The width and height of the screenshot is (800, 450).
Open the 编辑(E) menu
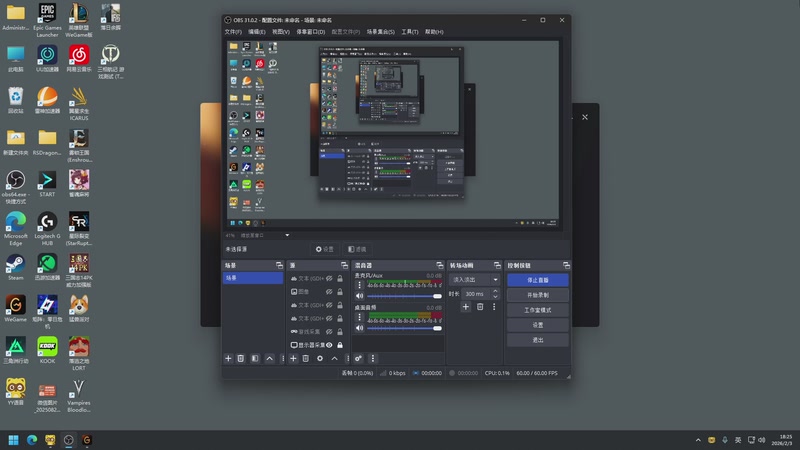[x=257, y=32]
